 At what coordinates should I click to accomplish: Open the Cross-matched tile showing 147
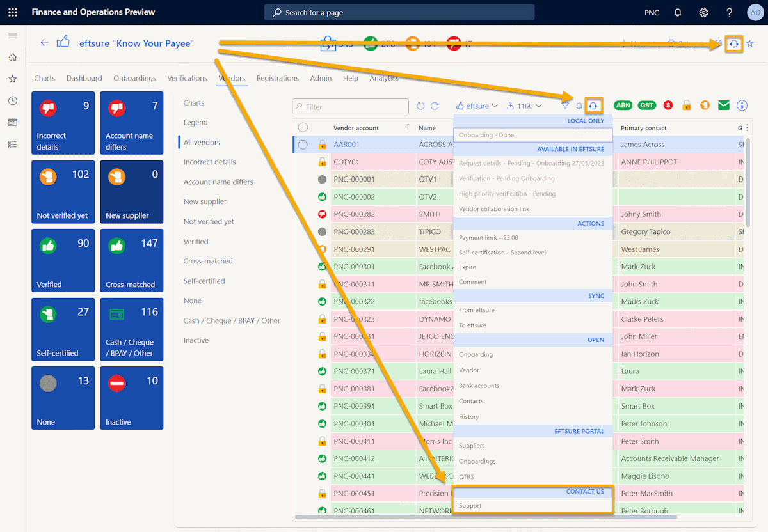click(x=132, y=260)
